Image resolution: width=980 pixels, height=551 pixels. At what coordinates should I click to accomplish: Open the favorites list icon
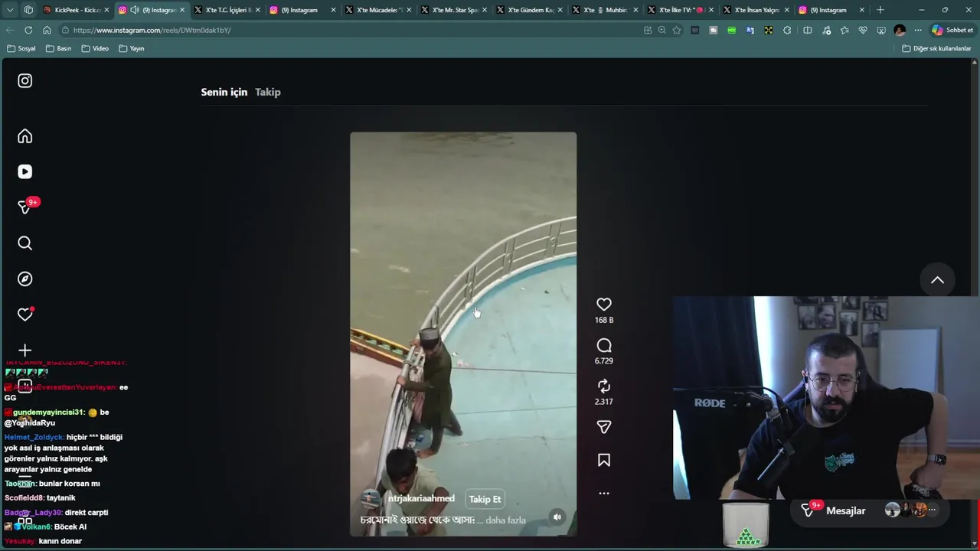pyautogui.click(x=844, y=30)
